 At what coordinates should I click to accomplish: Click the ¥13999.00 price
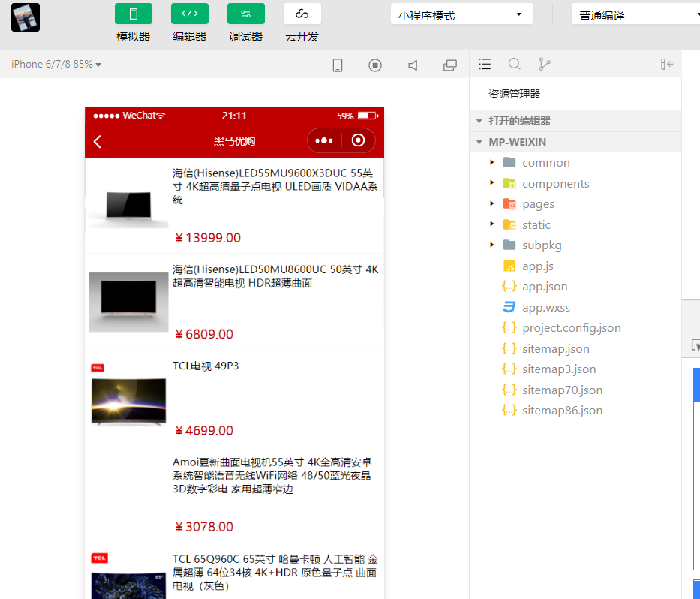pos(208,238)
